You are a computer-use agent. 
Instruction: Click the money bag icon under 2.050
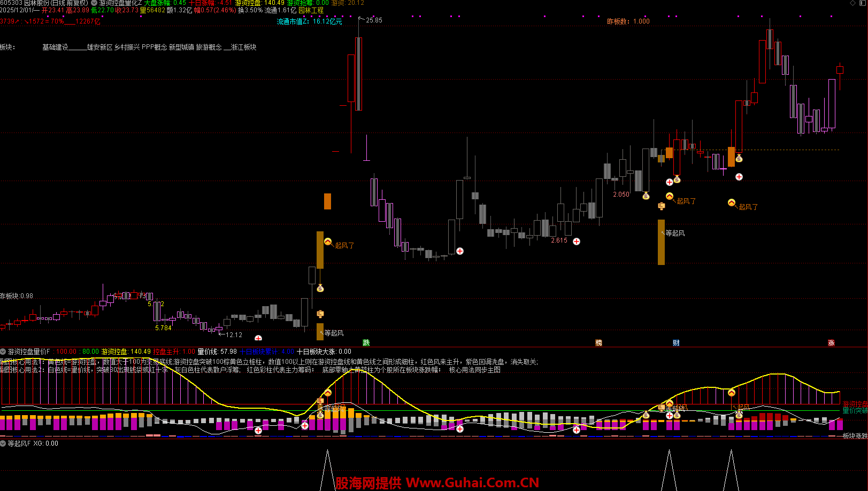pyautogui.click(x=646, y=196)
